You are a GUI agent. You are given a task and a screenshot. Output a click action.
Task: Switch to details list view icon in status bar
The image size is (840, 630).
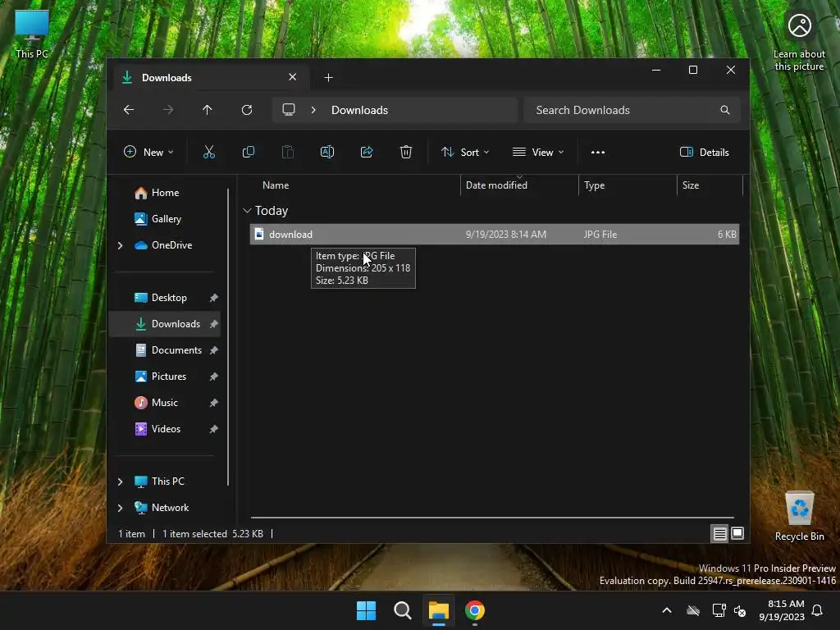point(719,533)
